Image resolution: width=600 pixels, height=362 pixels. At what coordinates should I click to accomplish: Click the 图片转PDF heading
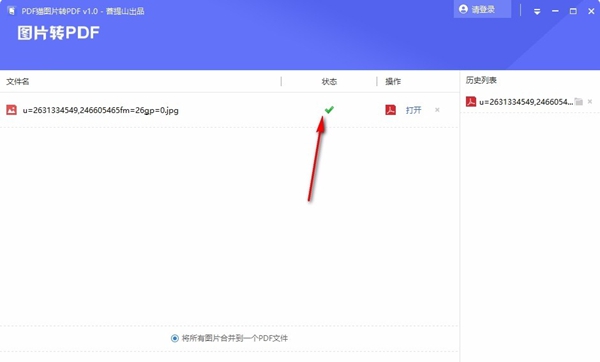point(59,33)
